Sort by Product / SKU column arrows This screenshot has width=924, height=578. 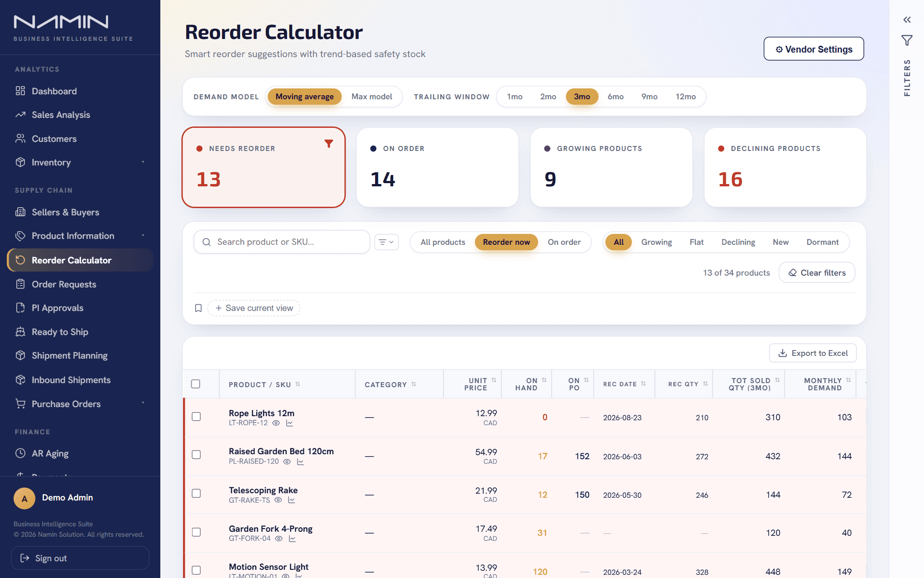(298, 384)
